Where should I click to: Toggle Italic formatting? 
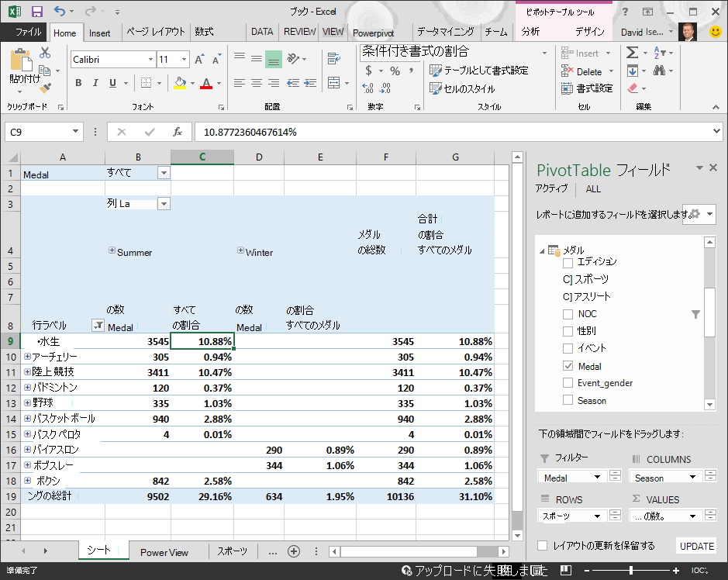tap(95, 83)
